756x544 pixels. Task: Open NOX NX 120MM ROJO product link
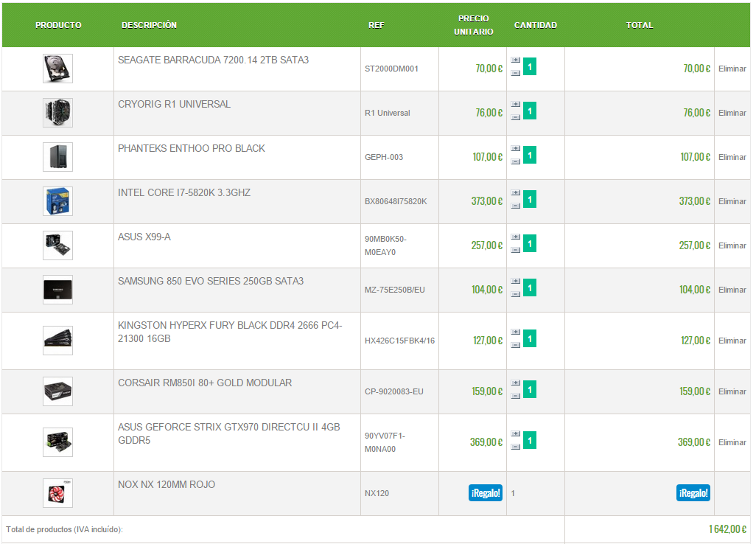[x=167, y=485]
